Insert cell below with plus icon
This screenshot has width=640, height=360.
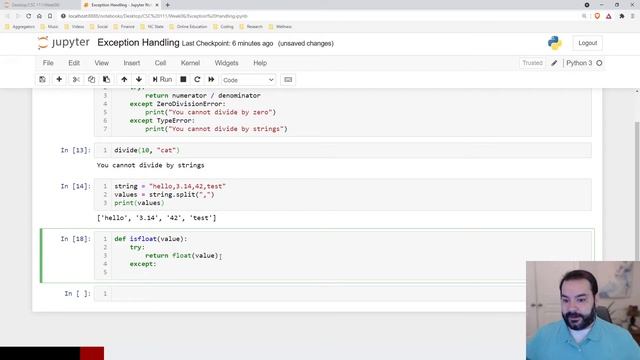[59, 80]
